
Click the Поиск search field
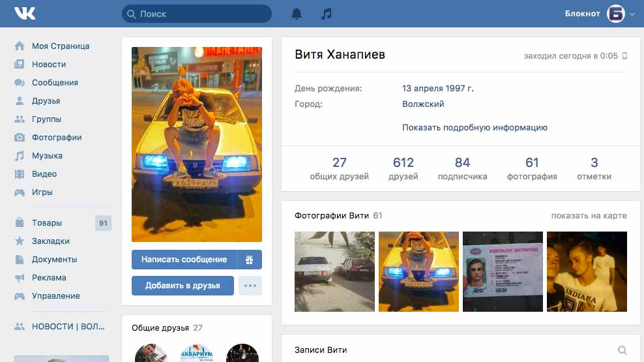pos(197,14)
